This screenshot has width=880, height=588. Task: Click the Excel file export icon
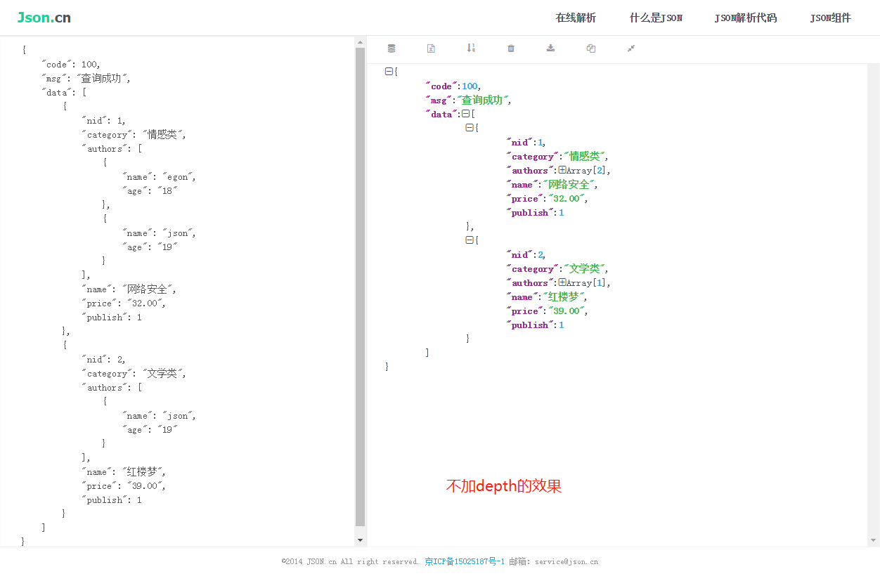click(431, 48)
